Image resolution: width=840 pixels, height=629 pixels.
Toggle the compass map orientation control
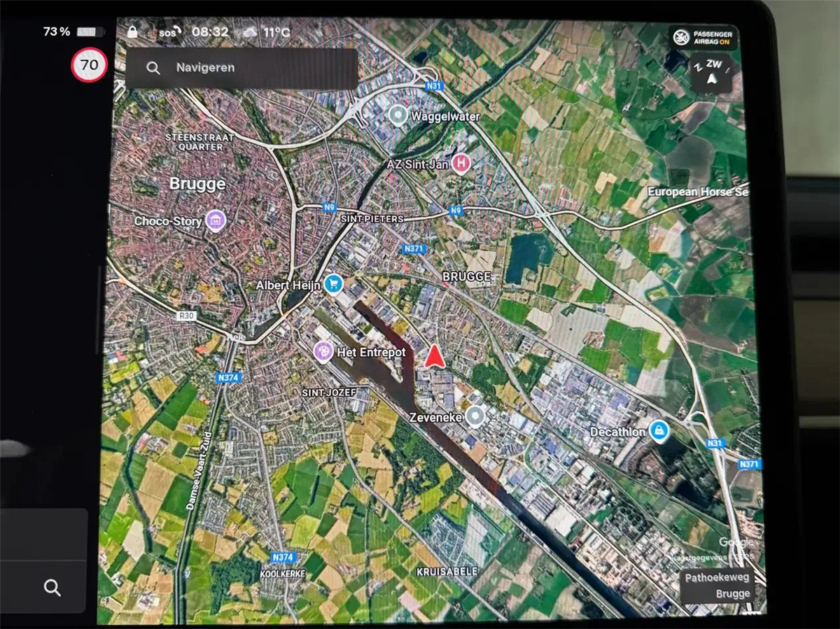click(x=711, y=73)
